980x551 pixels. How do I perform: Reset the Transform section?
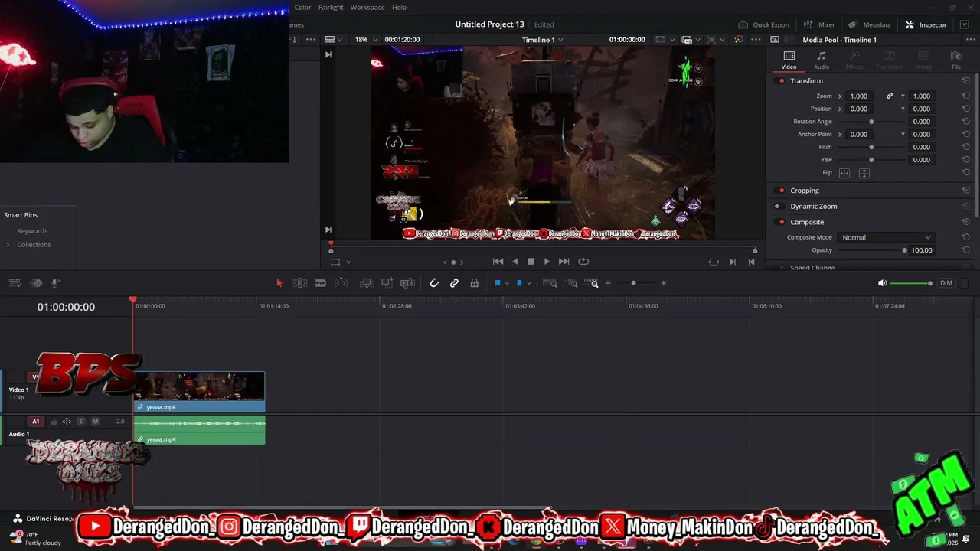966,80
